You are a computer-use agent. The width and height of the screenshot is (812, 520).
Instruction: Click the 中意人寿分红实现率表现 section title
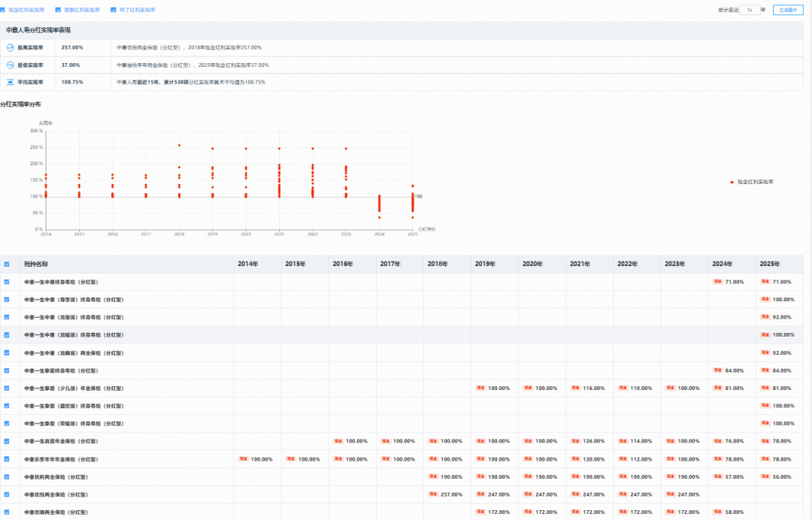[38, 30]
